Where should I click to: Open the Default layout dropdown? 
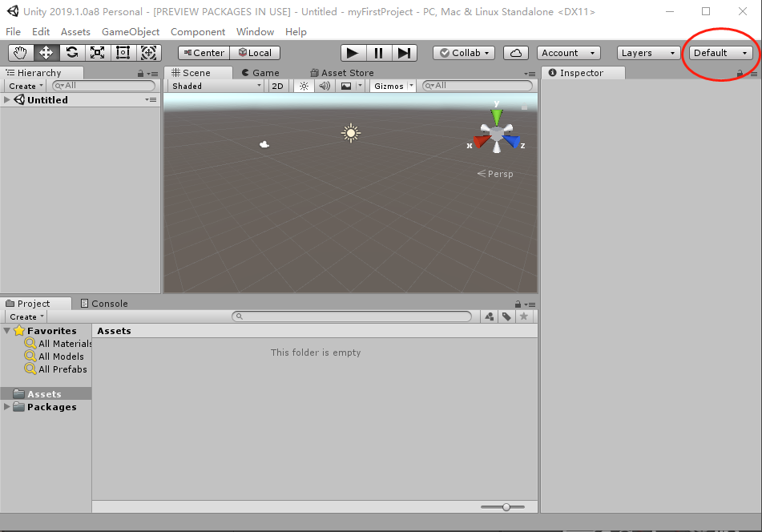(x=719, y=52)
